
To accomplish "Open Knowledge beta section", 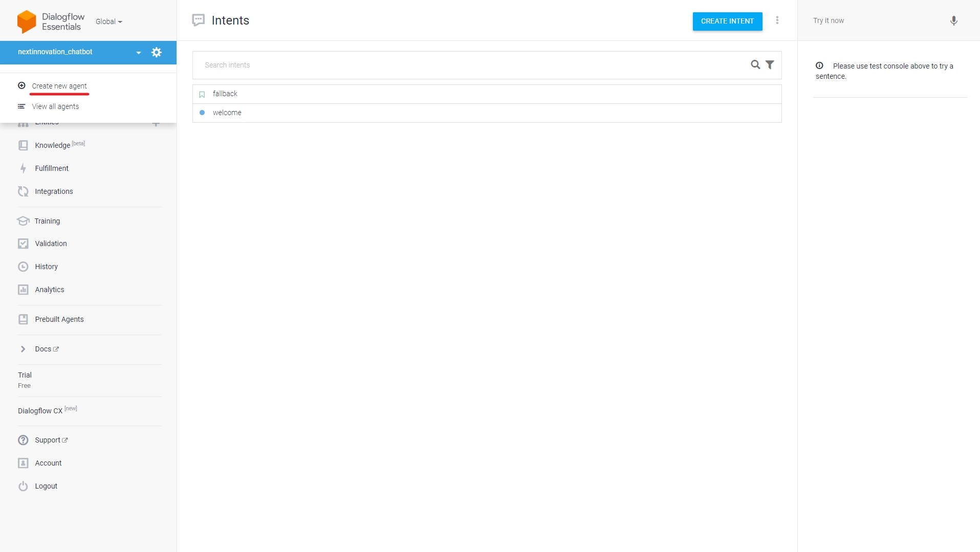I will pyautogui.click(x=60, y=145).
